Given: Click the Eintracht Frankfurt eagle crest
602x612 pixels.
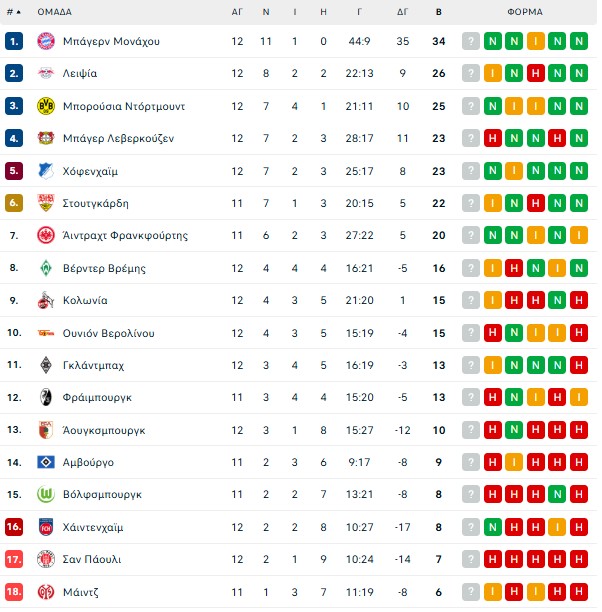Looking at the screenshot, I should click(45, 236).
